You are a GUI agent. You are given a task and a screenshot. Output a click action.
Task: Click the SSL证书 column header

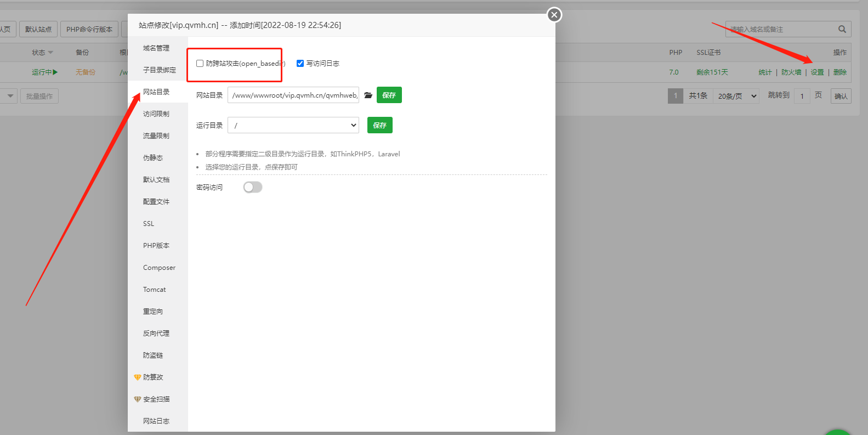point(708,53)
